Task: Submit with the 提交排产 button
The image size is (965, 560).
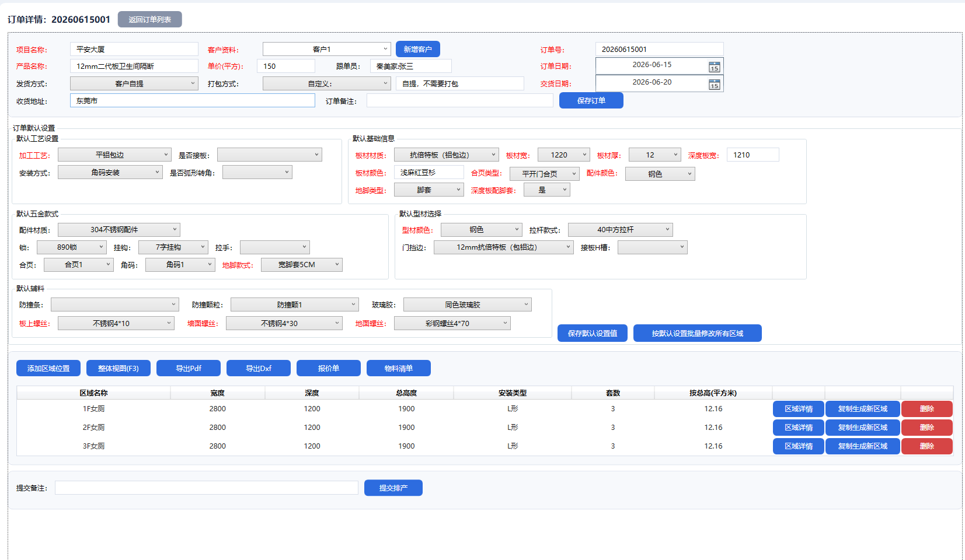Action: click(393, 488)
